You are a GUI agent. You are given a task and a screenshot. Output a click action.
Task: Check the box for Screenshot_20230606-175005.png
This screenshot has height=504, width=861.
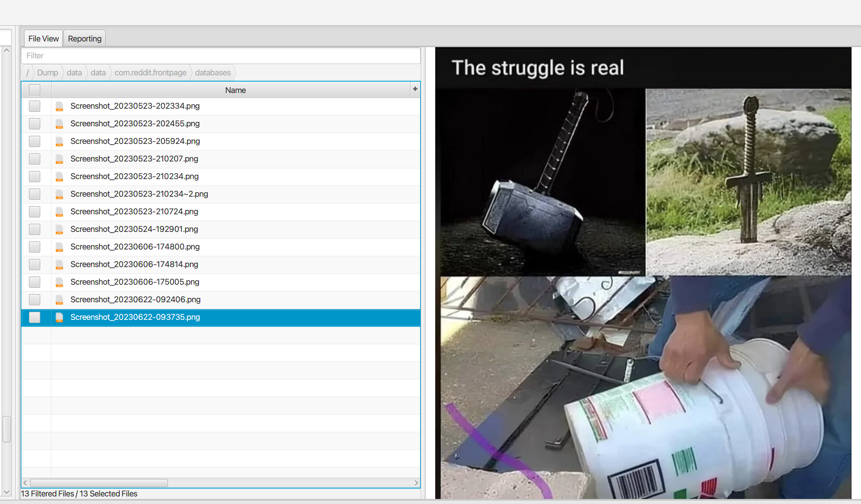pos(35,282)
